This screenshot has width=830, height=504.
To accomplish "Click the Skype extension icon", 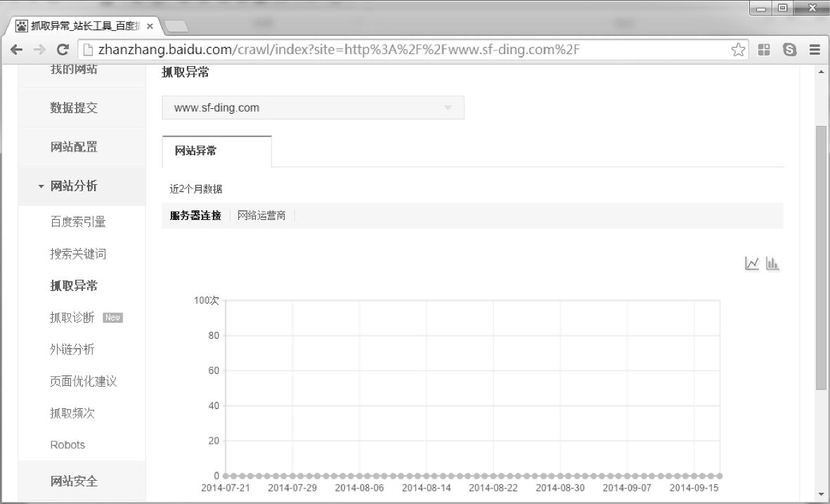I will (x=790, y=50).
